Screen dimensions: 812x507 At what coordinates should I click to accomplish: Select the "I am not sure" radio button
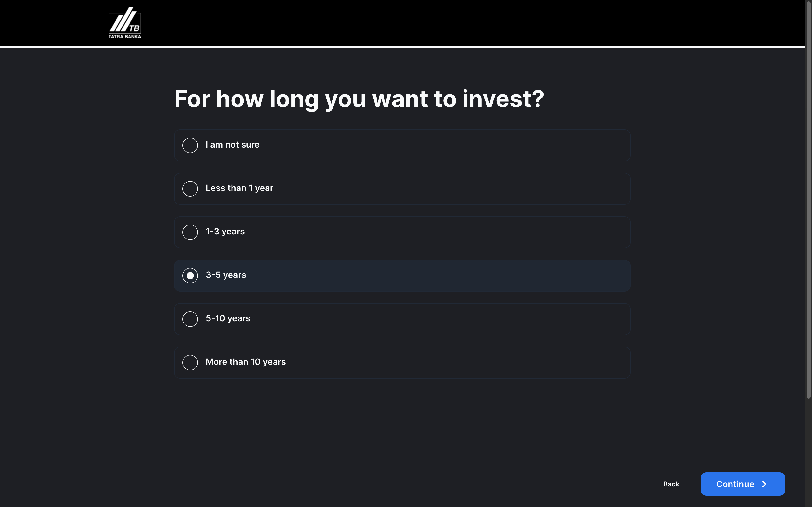click(190, 145)
